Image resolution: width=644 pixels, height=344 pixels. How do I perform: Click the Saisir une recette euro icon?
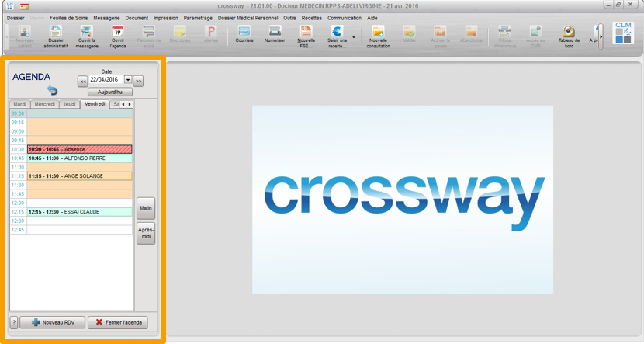[x=337, y=36]
